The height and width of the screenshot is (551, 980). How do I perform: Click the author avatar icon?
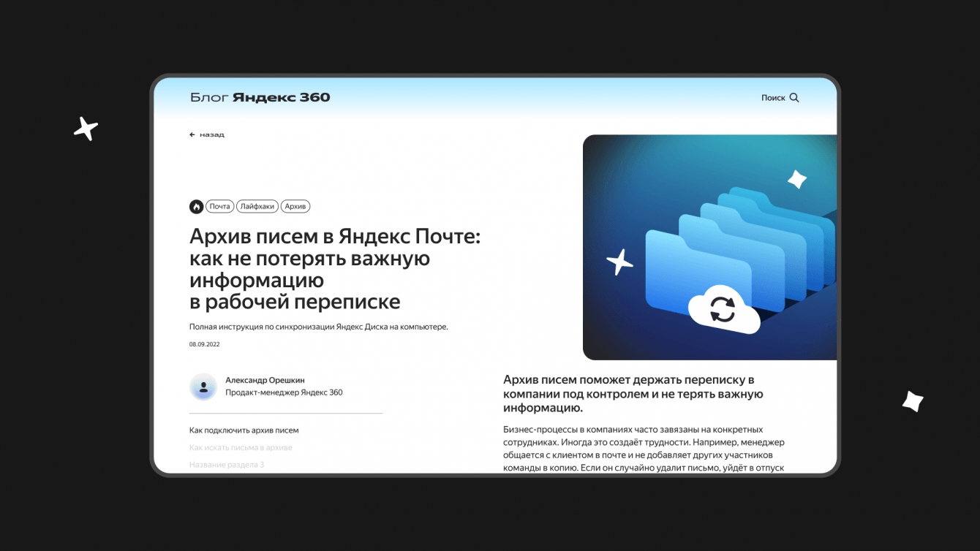(203, 387)
